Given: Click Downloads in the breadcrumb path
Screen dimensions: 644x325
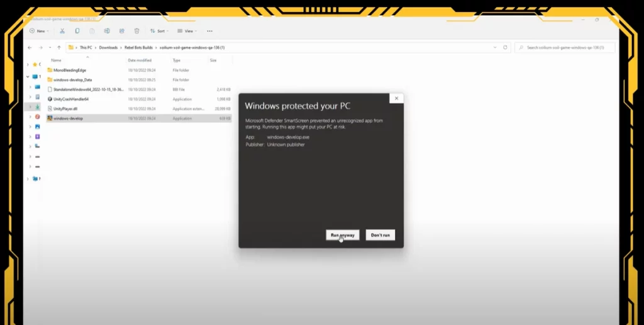Looking at the screenshot, I should pyautogui.click(x=108, y=48).
